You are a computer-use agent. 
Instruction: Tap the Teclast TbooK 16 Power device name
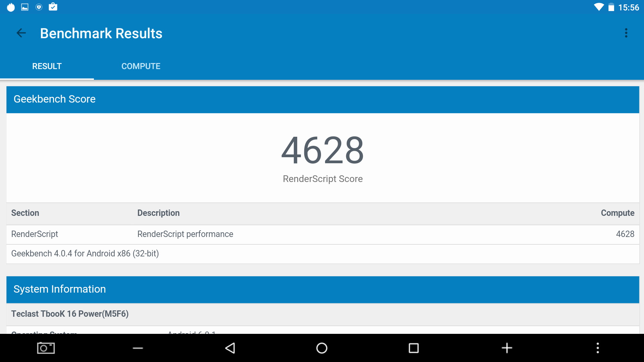(x=70, y=314)
